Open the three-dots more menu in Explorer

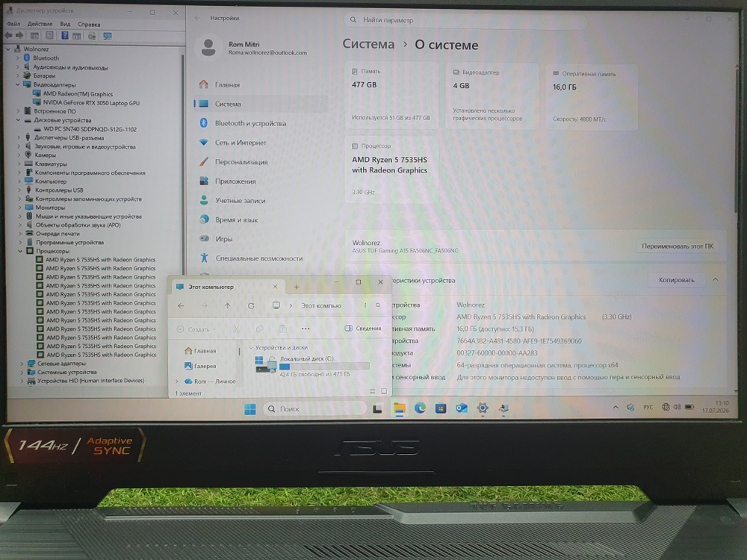pyautogui.click(x=306, y=329)
